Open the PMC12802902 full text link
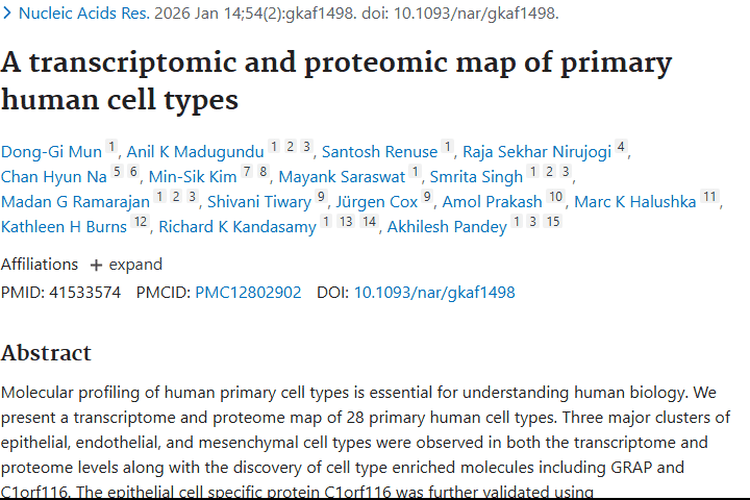 248,293
